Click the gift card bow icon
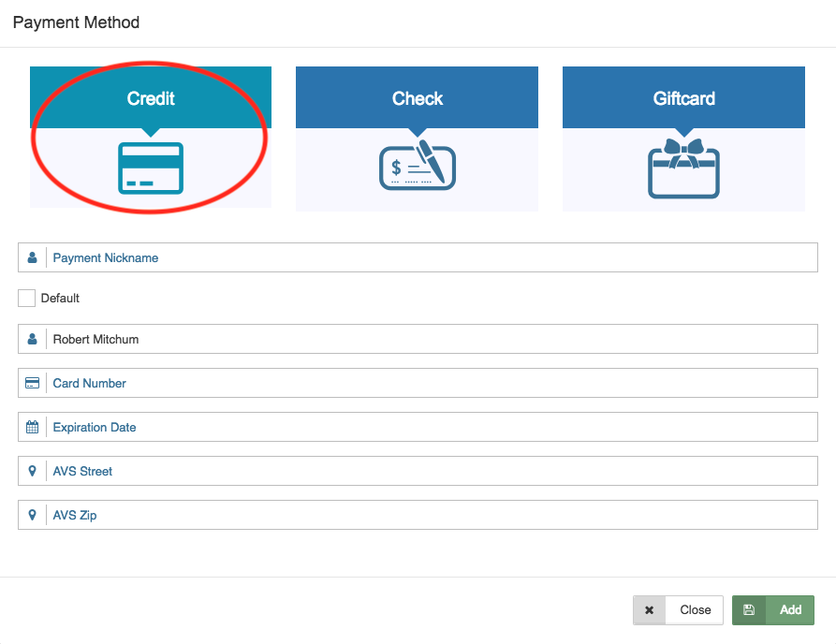 coord(683,169)
